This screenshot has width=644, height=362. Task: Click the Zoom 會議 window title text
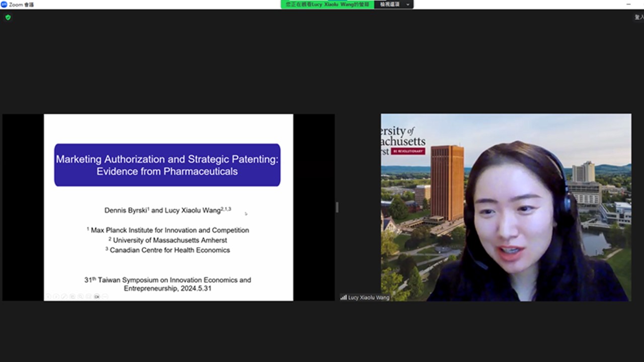(22, 4)
